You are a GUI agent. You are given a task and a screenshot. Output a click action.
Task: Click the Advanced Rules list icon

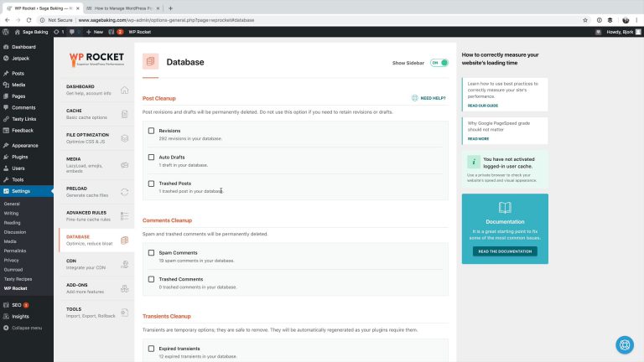pyautogui.click(x=124, y=216)
